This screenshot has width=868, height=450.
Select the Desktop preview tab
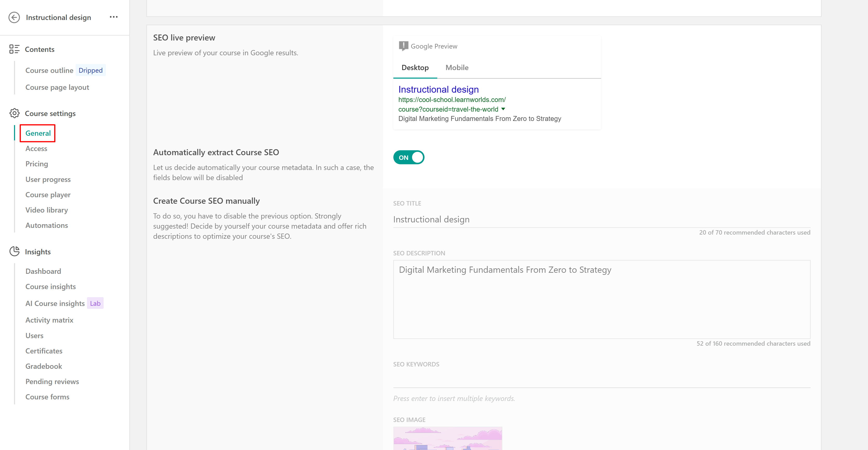point(415,67)
